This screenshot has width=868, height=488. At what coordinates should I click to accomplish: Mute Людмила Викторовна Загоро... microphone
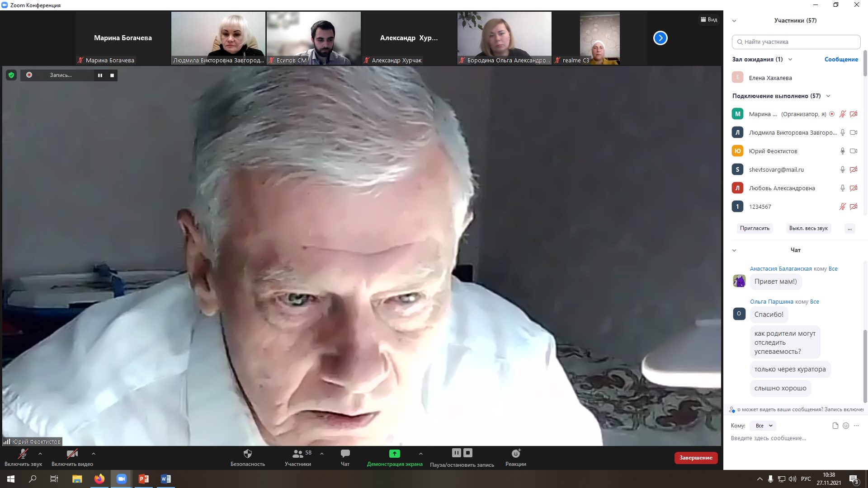pos(842,133)
